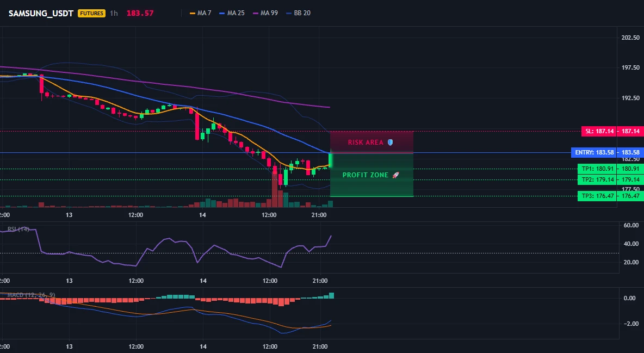Click the PROFIT ZONE label

click(x=366, y=175)
